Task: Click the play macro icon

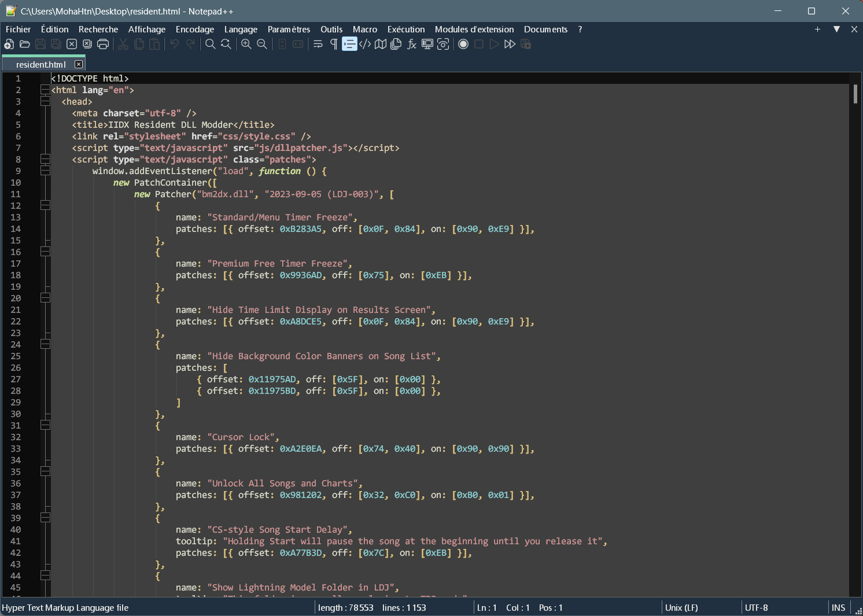Action: (x=494, y=45)
